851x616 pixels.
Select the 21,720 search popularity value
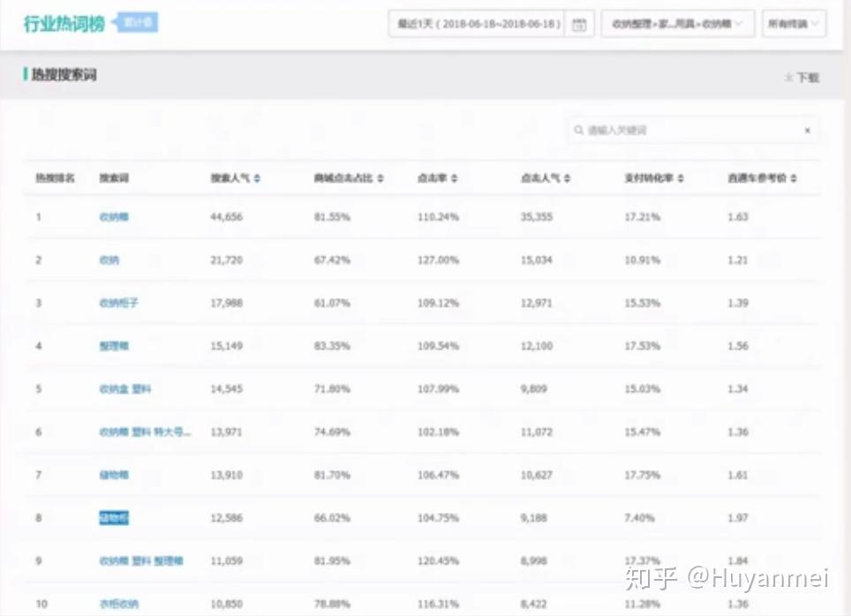click(x=226, y=260)
